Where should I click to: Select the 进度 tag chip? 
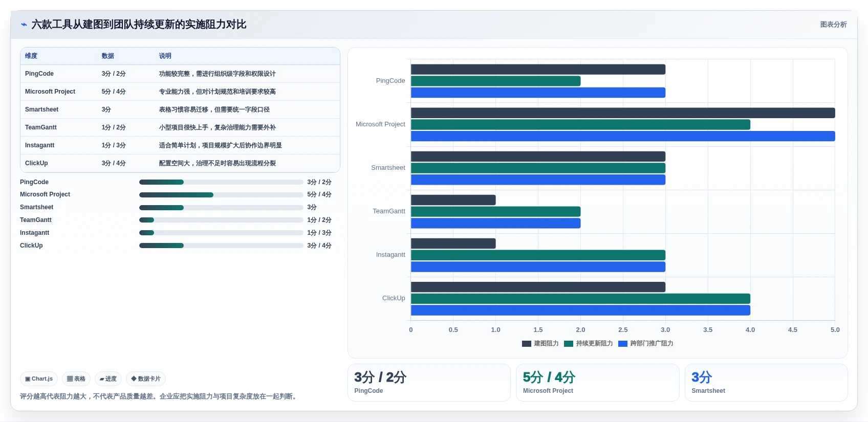(x=108, y=379)
